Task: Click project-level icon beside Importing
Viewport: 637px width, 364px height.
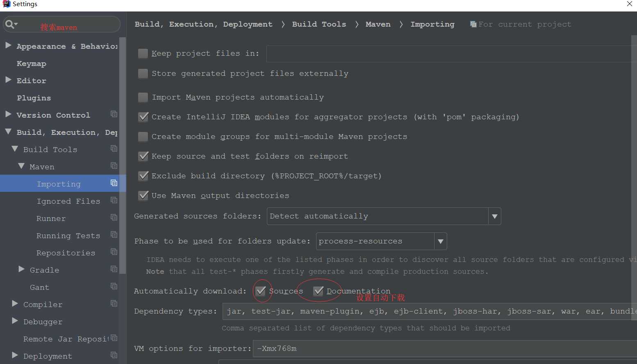Action: 114,183
